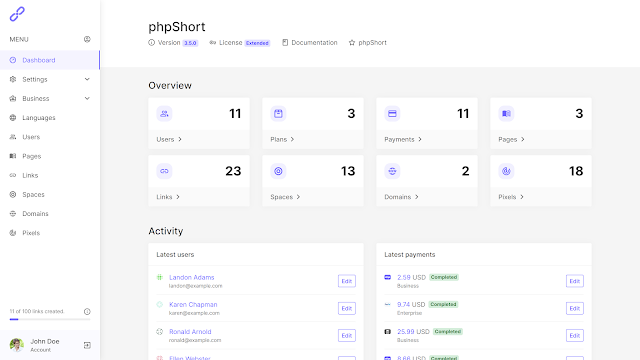Open Karen Chapman user profile link
Image resolution: width=640 pixels, height=360 pixels.
pyautogui.click(x=193, y=304)
